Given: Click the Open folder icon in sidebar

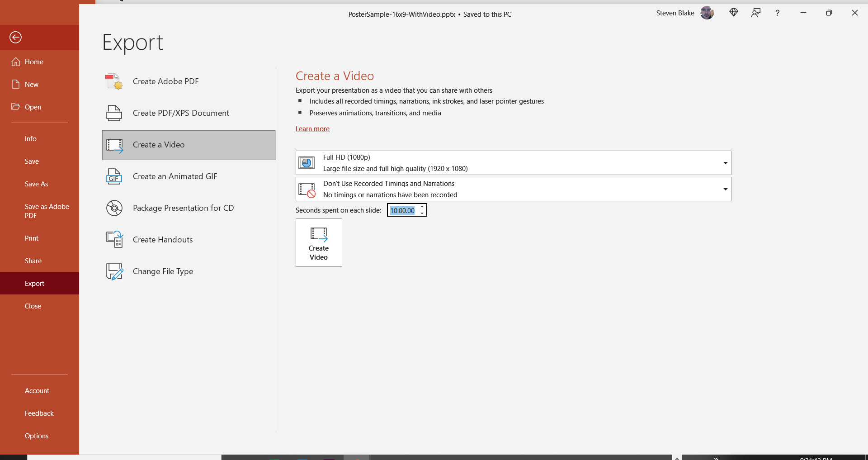Looking at the screenshot, I should (x=16, y=107).
